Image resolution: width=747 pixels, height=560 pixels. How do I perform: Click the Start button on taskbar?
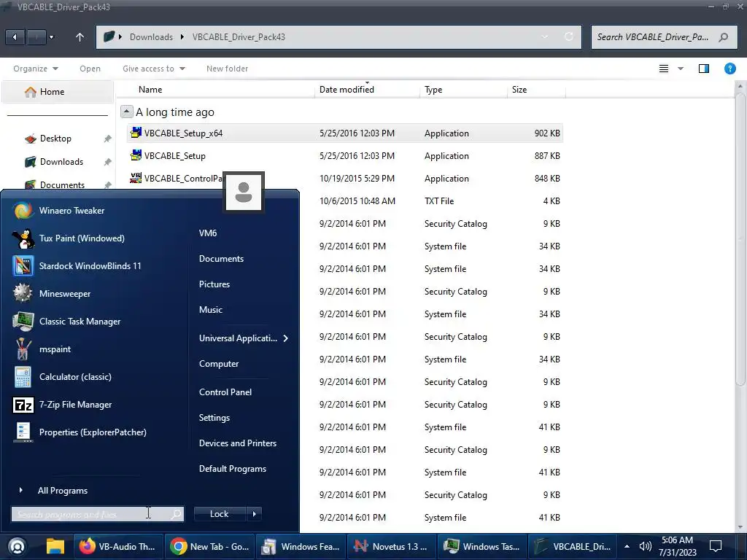pos(18,546)
